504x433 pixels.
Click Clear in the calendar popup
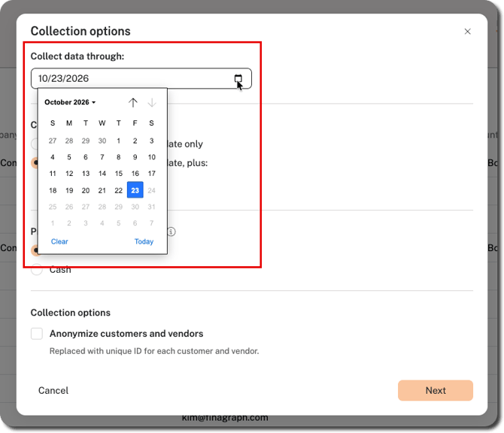point(59,241)
